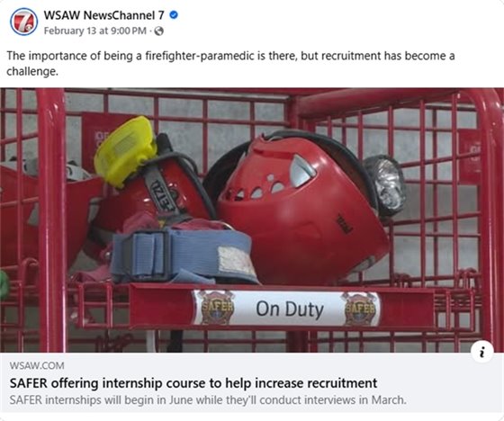
Task: Click the word "challenge." in the caption
Action: click(x=32, y=71)
